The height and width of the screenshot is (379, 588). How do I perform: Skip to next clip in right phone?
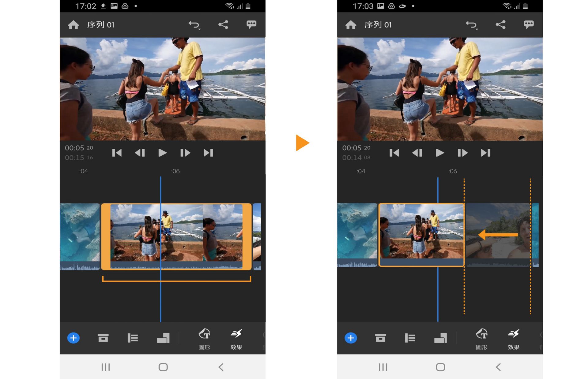(x=485, y=153)
